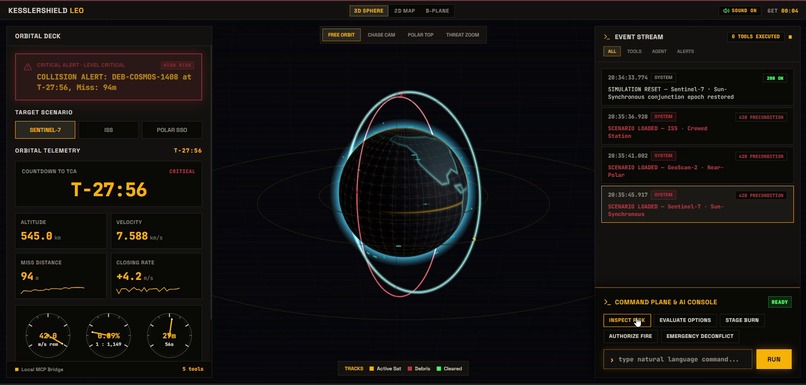
Task: Click the 428 PRECONDITION badge on GeoScan-2 event
Action: coord(761,156)
